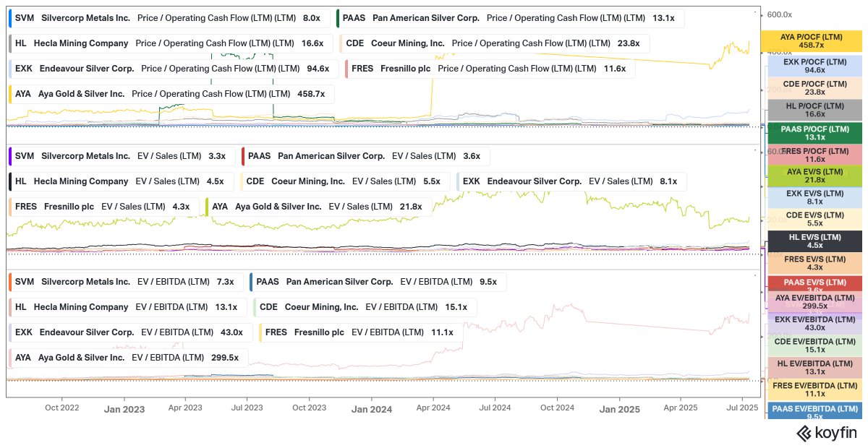Click the Jan 2024 date on time axis

tap(371, 409)
